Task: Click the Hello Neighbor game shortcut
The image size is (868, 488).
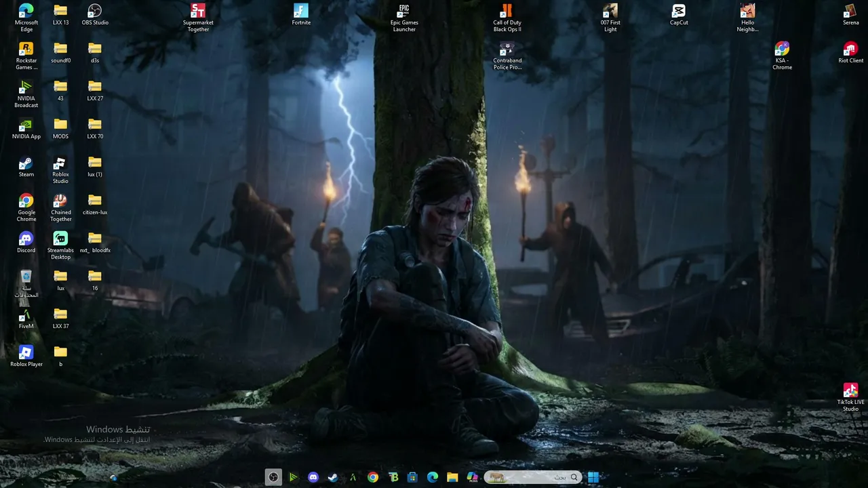Action: coord(747,18)
